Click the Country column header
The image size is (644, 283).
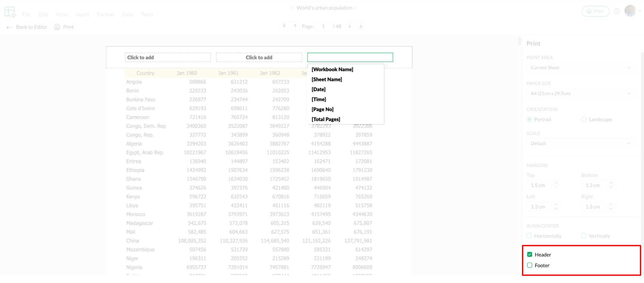coord(145,73)
